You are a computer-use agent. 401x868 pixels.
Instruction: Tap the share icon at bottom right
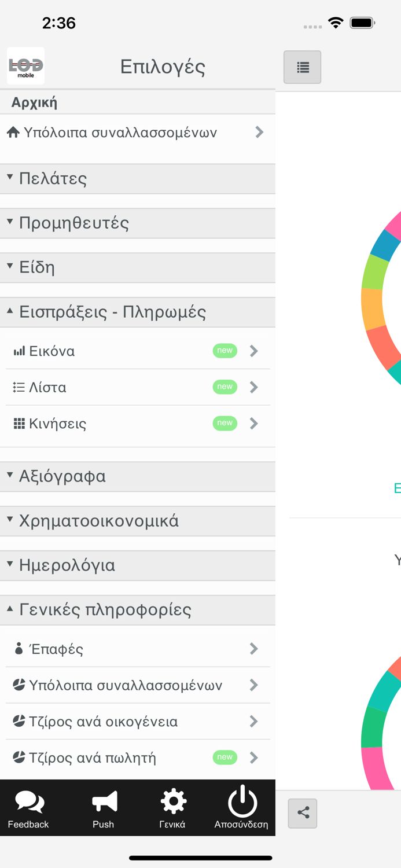pyautogui.click(x=302, y=813)
